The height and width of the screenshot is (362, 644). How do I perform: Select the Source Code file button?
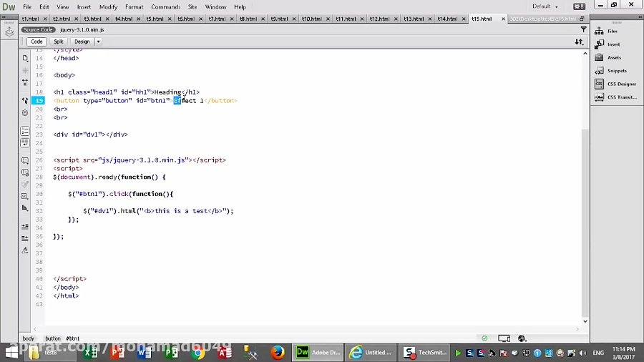38,29
